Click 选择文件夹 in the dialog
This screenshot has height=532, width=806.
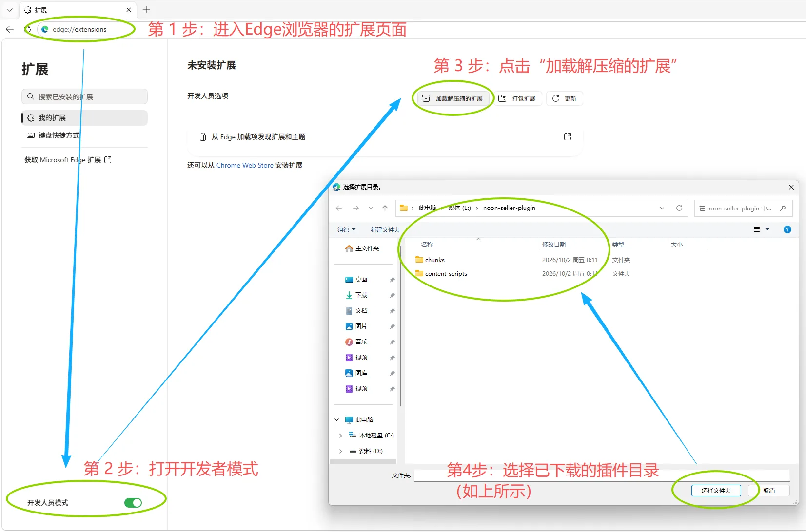[x=716, y=491]
